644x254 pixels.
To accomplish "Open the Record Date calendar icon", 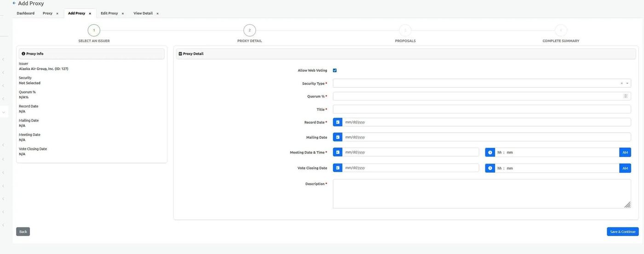I will [x=338, y=122].
